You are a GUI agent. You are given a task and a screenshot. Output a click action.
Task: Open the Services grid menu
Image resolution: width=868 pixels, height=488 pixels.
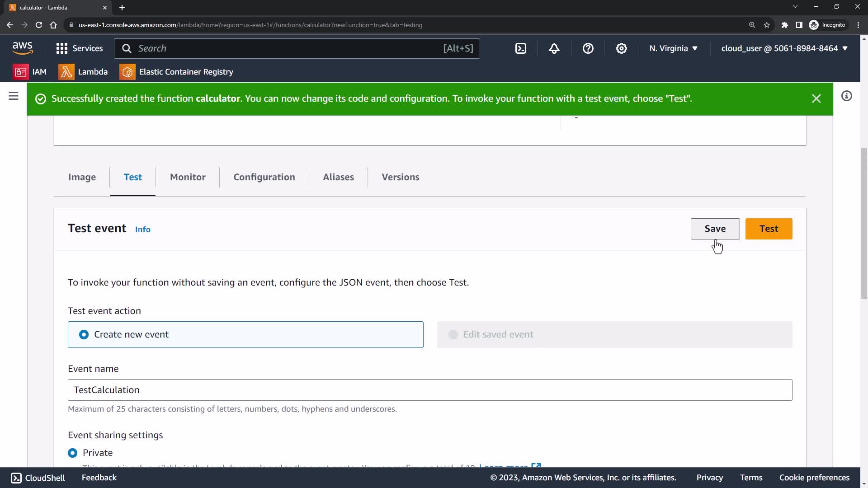coord(79,48)
